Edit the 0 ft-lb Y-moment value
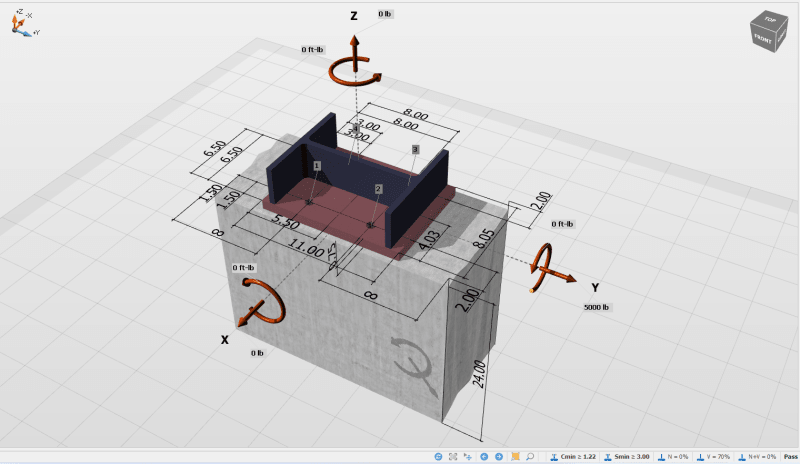 point(562,224)
